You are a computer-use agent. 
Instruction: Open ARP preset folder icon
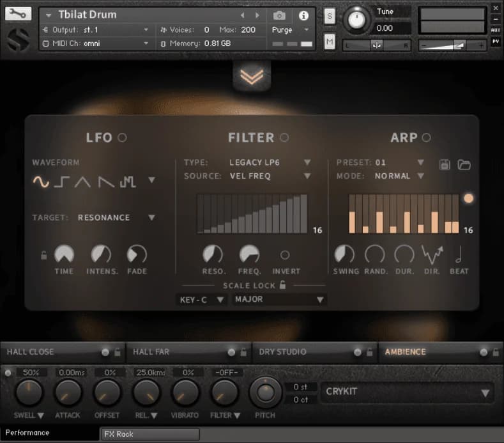pyautogui.click(x=464, y=164)
